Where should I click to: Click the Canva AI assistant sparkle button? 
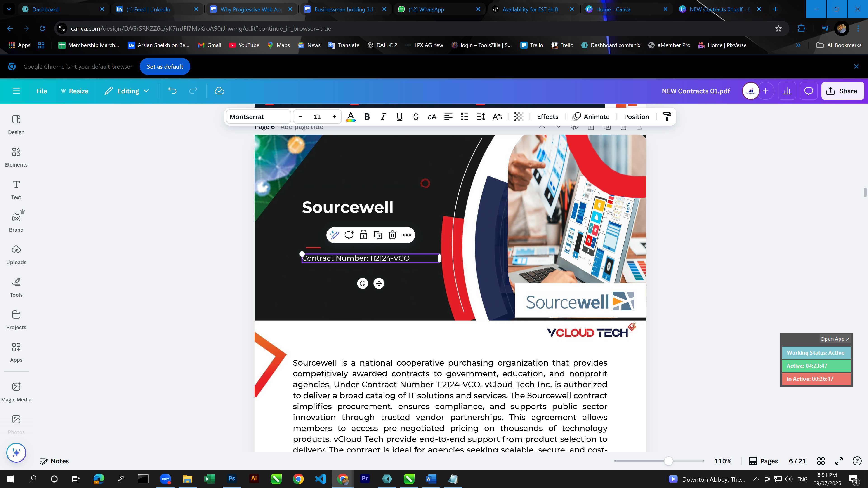tap(16, 453)
